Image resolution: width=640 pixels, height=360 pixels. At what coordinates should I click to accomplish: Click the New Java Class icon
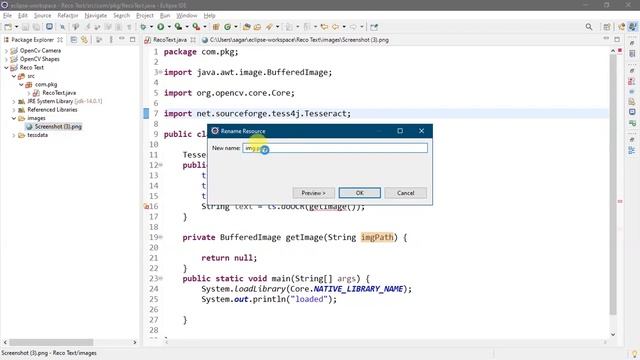(x=227, y=27)
